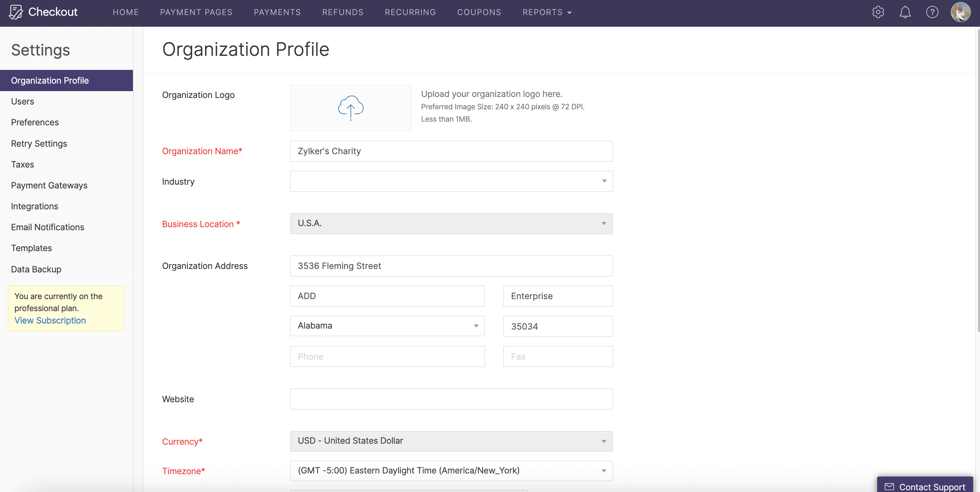Screen dimensions: 980x492
Task: Expand the REPORTS dropdown menu
Action: (x=547, y=12)
